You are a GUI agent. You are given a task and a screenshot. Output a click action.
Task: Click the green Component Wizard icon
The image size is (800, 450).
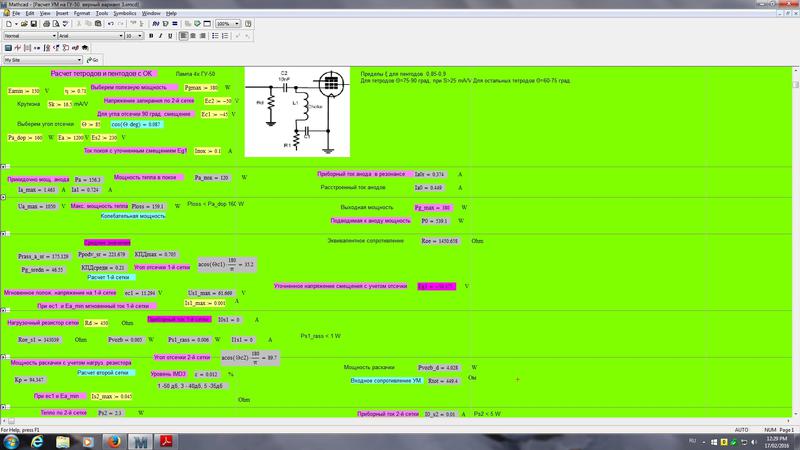tap(197, 23)
